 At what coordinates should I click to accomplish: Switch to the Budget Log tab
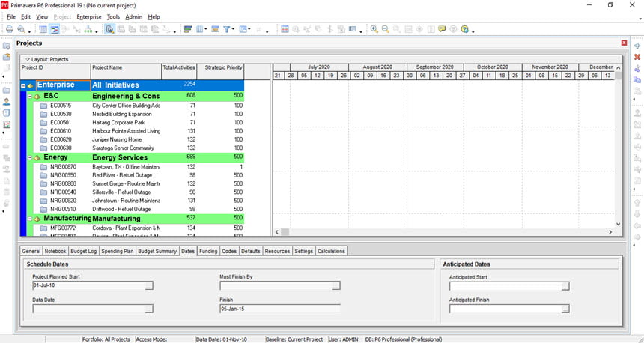click(x=83, y=251)
